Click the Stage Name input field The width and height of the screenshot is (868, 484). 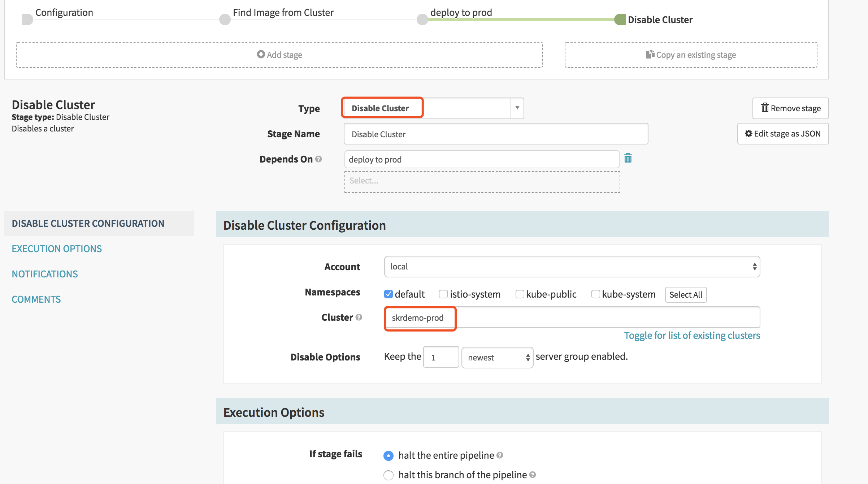tap(495, 134)
